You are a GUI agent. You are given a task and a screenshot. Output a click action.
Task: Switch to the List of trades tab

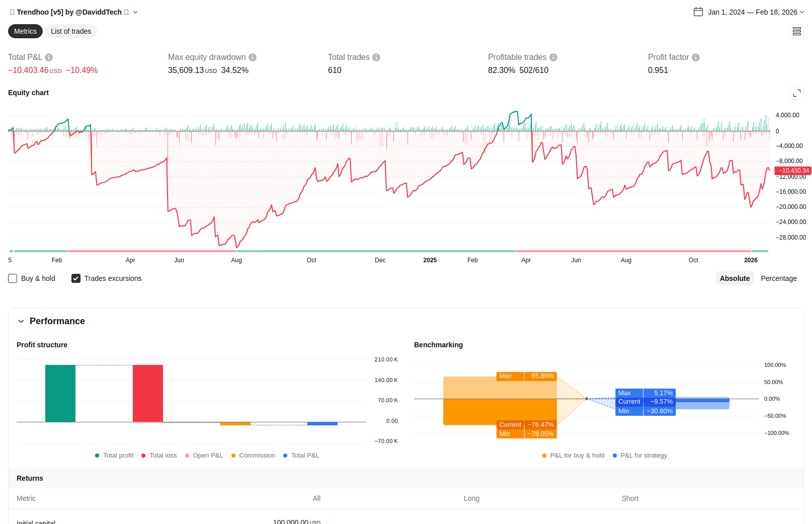[71, 31]
